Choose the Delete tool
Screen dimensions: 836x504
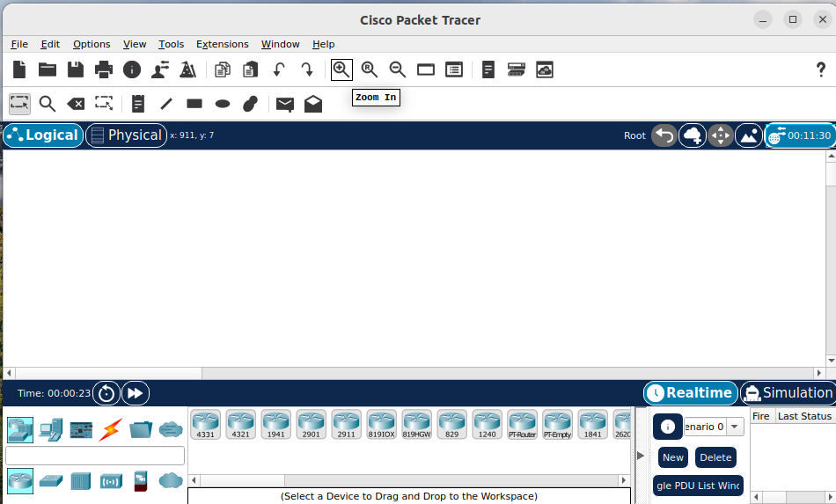pyautogui.click(x=76, y=104)
